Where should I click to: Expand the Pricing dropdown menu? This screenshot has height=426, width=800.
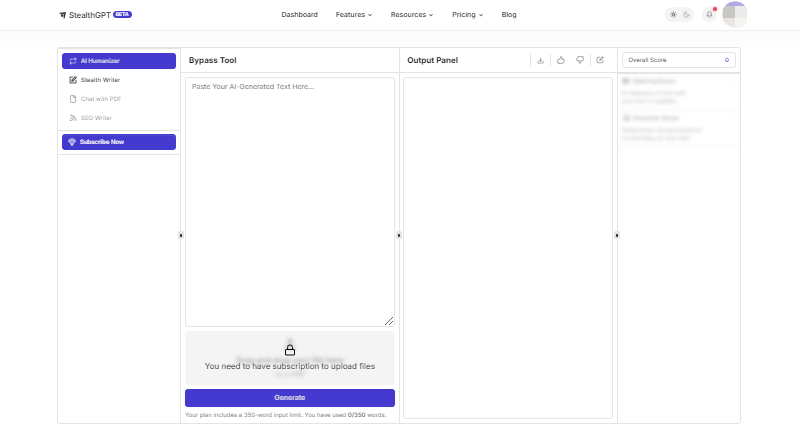coord(467,15)
